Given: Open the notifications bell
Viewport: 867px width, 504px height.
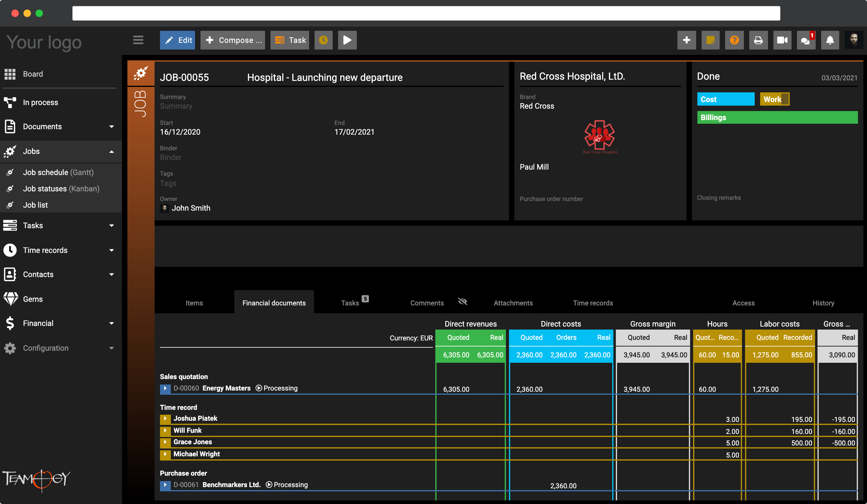Looking at the screenshot, I should coord(830,40).
